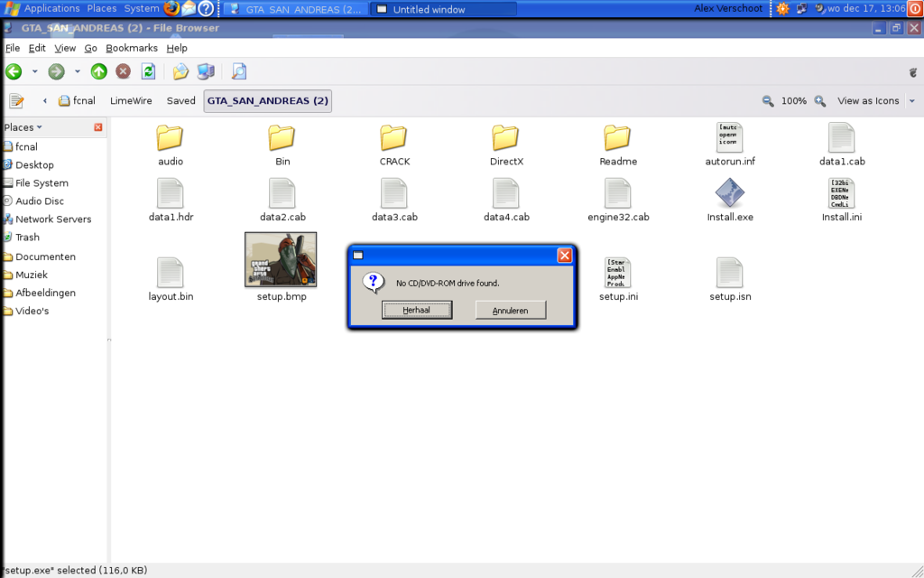This screenshot has height=578, width=924.
Task: Click the Stop loading icon
Action: [x=123, y=70]
